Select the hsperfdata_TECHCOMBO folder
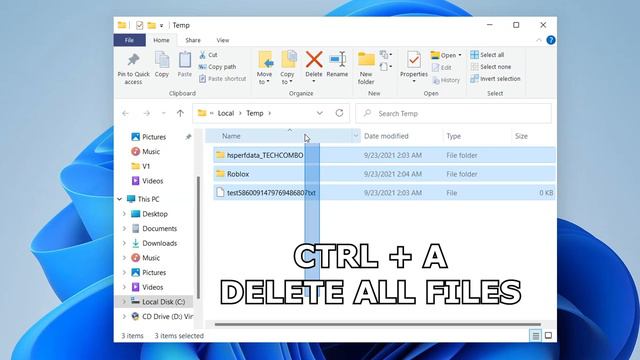Screen dimensions: 640x360 pos(384,155)
